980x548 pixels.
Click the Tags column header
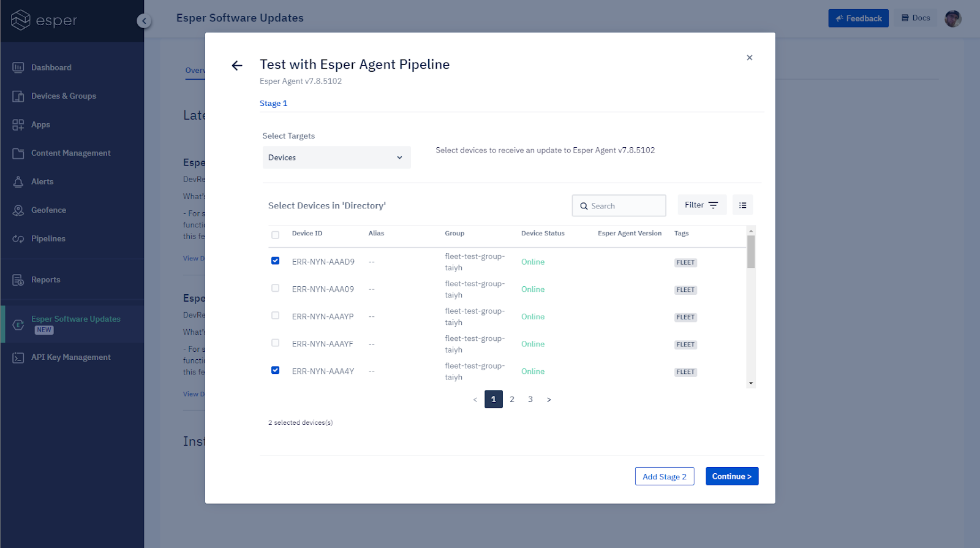tap(682, 234)
